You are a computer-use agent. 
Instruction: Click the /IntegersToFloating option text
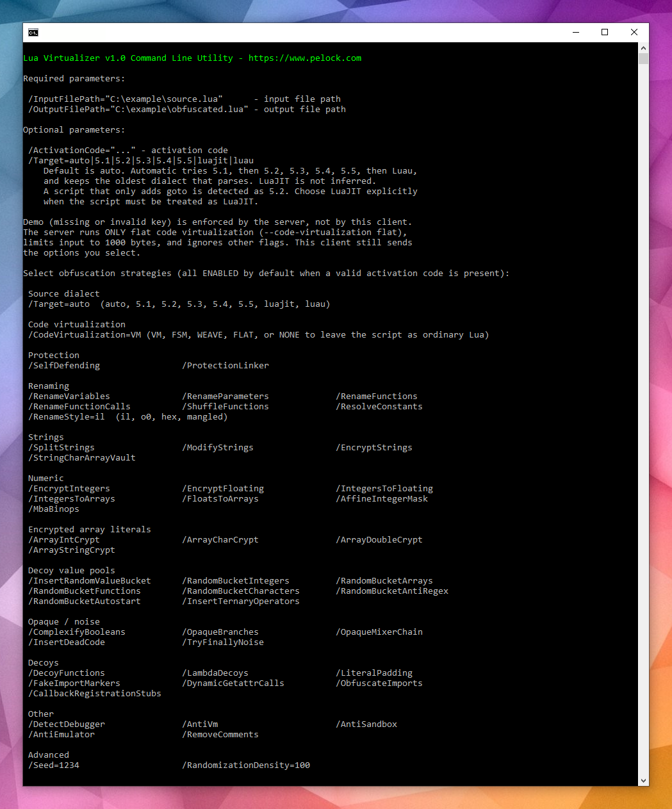point(384,489)
